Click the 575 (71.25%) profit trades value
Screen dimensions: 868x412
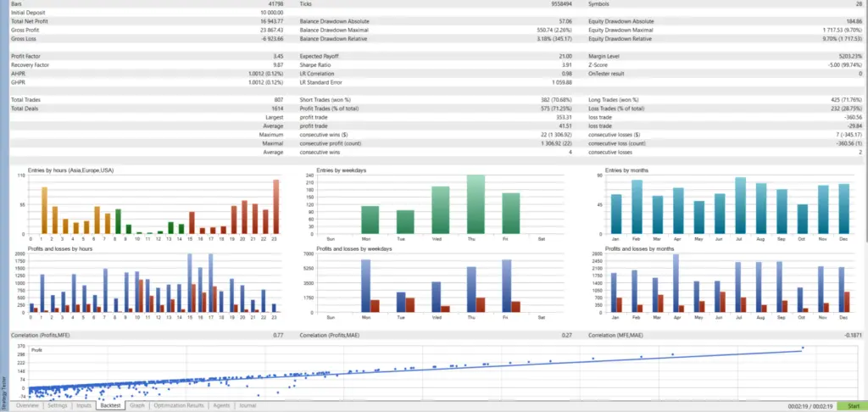click(x=555, y=109)
